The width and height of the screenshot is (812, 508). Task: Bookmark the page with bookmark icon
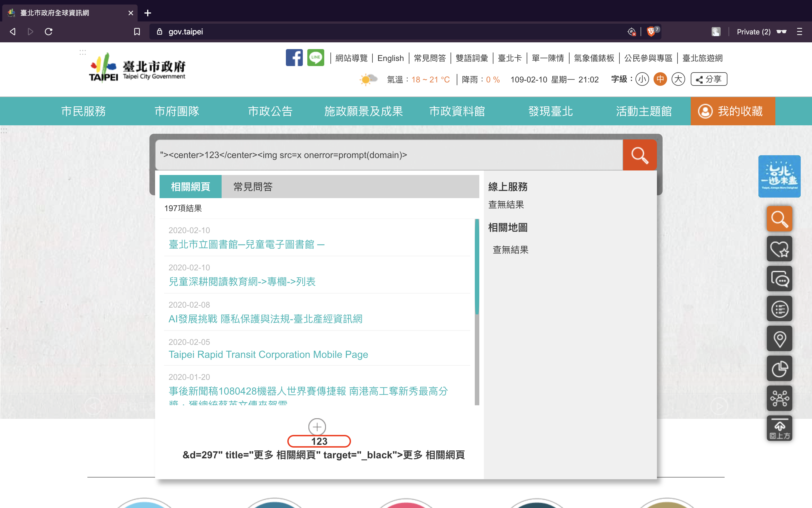[137, 32]
